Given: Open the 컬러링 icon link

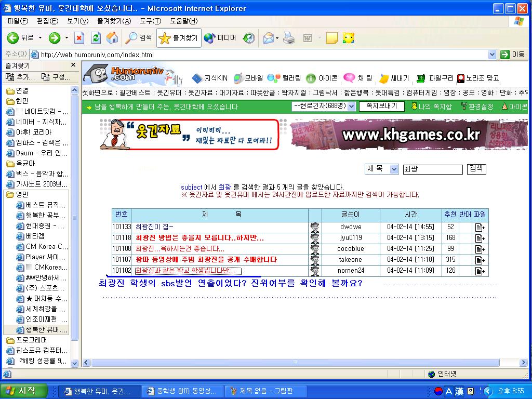Looking at the screenshot, I should (x=284, y=78).
